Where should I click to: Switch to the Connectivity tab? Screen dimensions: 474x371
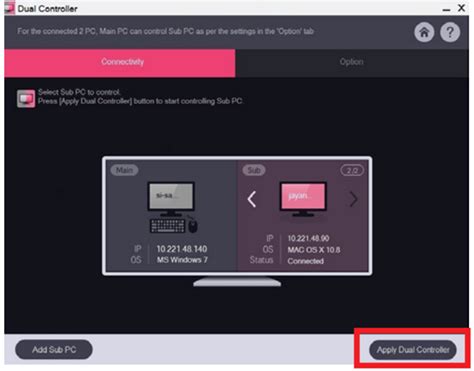tap(120, 63)
